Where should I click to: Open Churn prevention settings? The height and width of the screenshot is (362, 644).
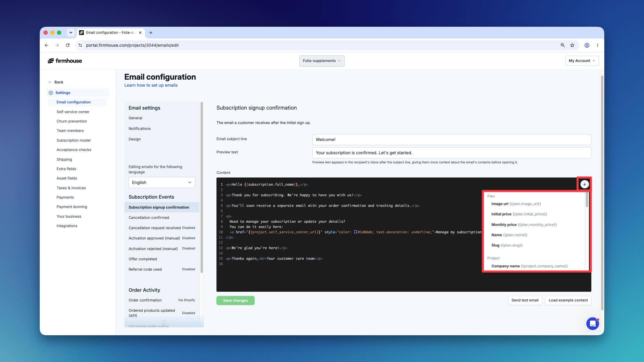coord(72,121)
